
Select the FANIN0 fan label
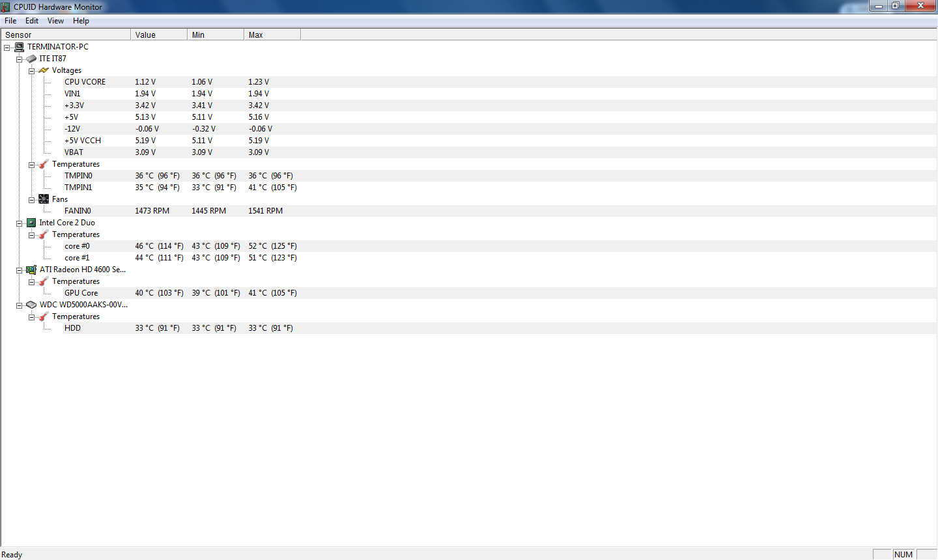pos(78,211)
